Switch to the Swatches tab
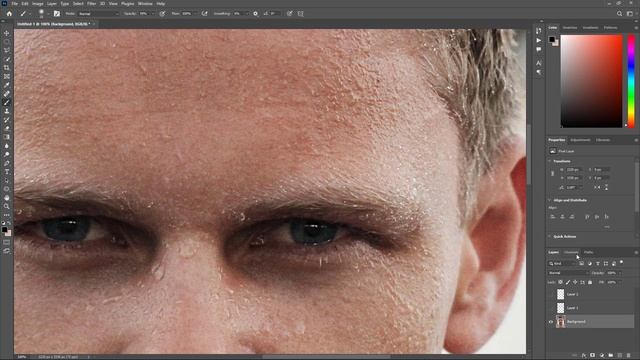The height and width of the screenshot is (360, 640). [570, 28]
